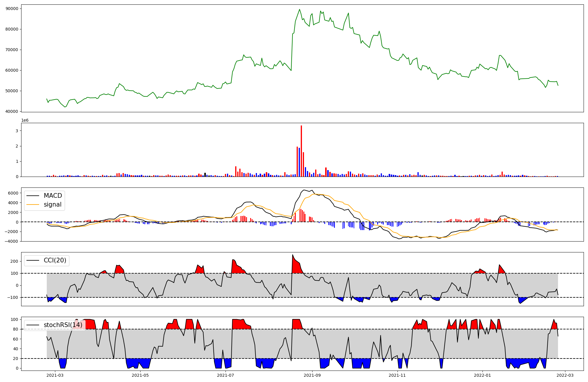Click the signal legend label
The width and height of the screenshot is (588, 382).
click(x=53, y=205)
